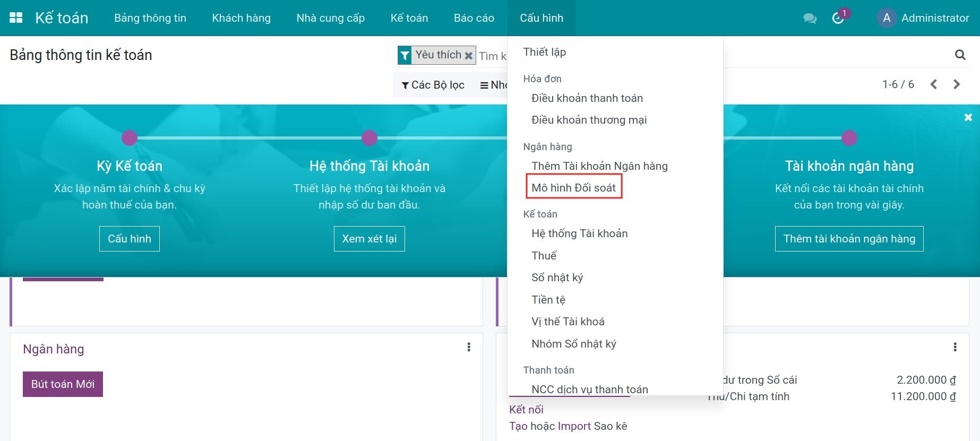
Task: Click the Kế toán app title
Action: (x=62, y=18)
